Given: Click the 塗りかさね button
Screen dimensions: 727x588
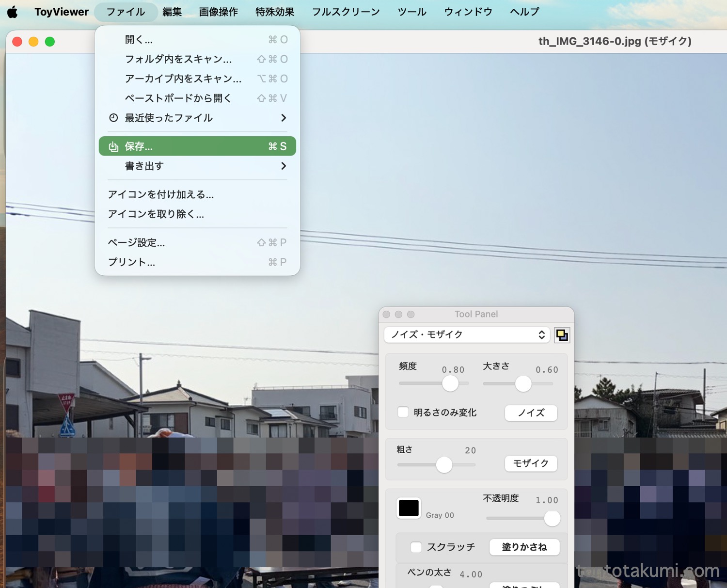Looking at the screenshot, I should pos(524,547).
